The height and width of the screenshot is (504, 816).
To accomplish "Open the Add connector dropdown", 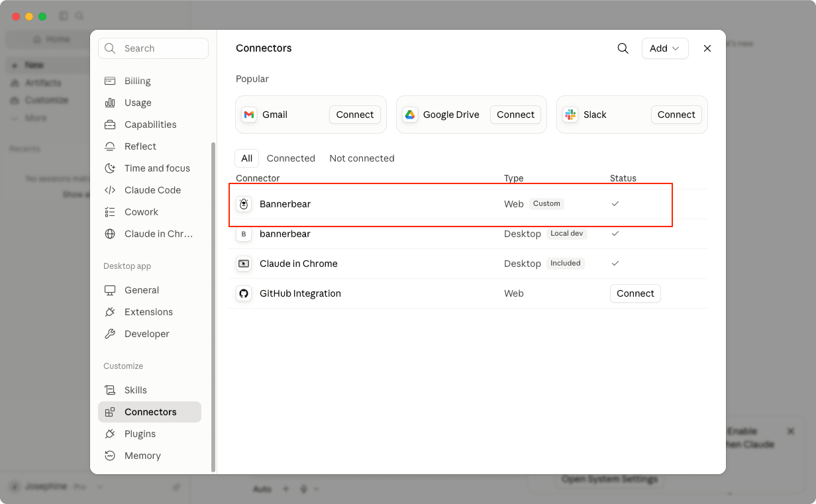I will click(665, 48).
